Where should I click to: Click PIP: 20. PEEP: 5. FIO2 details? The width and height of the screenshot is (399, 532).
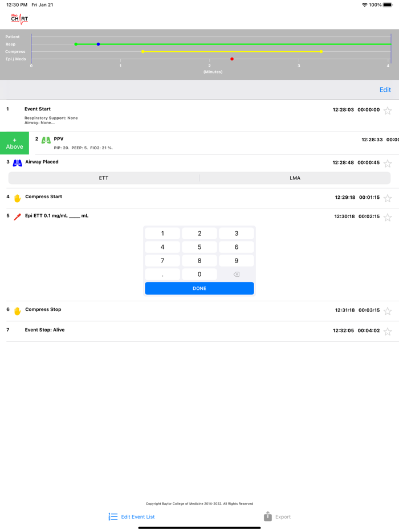pyautogui.click(x=83, y=148)
